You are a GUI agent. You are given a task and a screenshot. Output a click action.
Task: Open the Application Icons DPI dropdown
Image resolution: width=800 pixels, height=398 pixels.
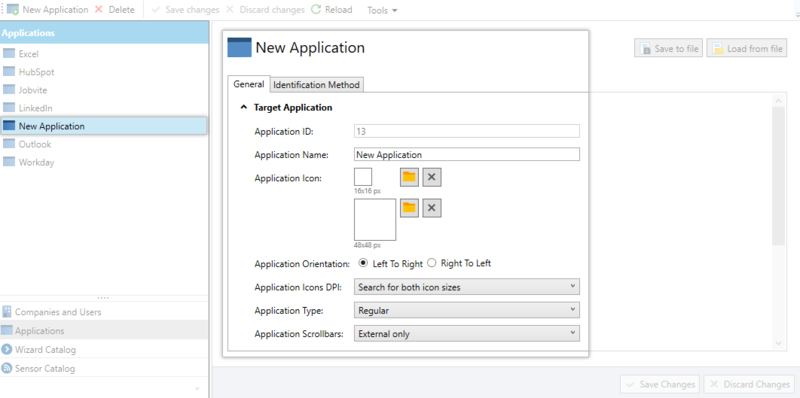point(467,287)
